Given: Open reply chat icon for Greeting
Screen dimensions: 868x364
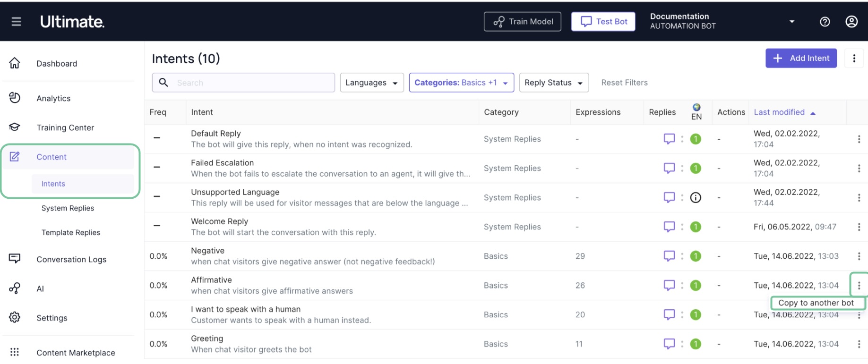Looking at the screenshot, I should coord(669,344).
